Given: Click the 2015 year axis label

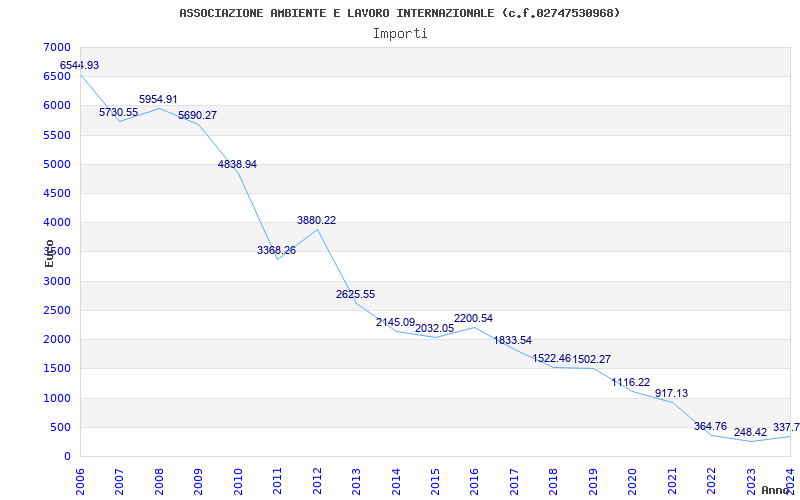Looking at the screenshot, I should [x=435, y=481].
